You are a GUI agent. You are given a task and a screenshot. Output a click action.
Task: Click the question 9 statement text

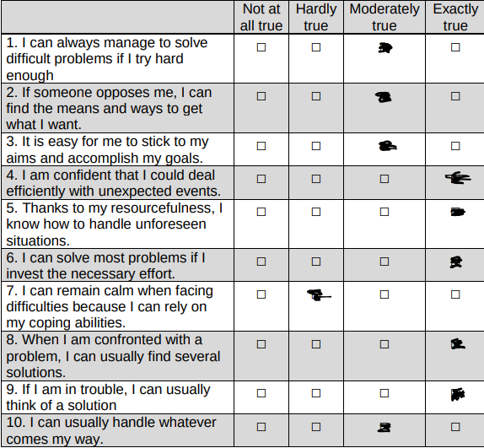(x=108, y=397)
